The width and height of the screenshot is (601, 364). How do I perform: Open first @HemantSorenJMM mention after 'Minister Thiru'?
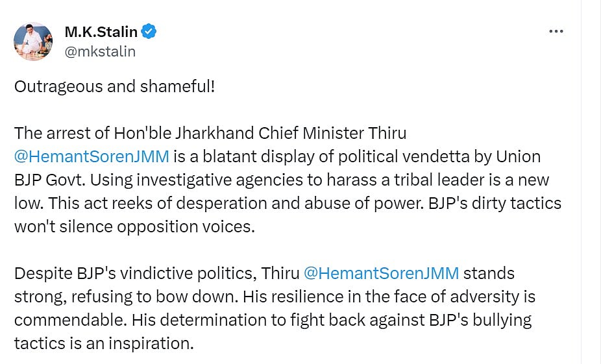(92, 156)
